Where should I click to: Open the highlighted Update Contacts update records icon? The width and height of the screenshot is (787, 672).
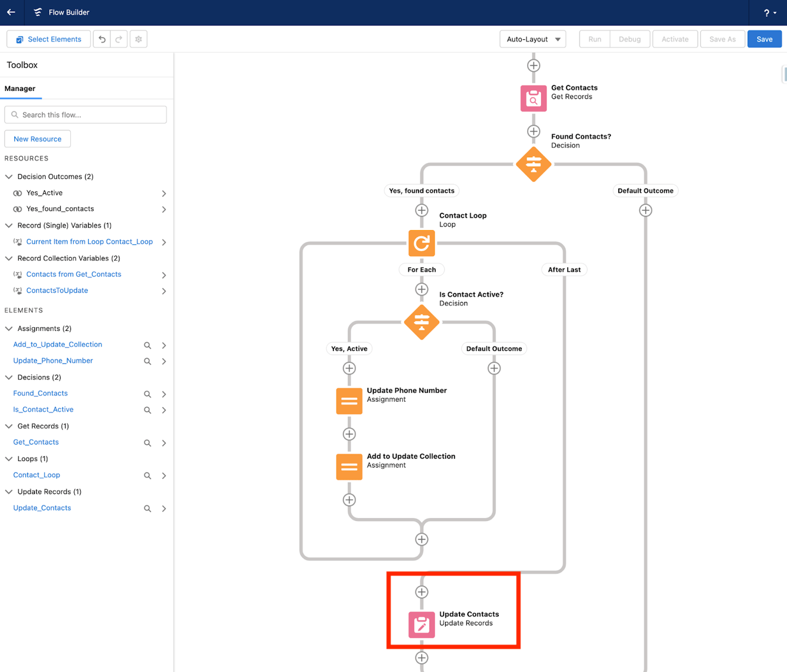[x=421, y=624]
